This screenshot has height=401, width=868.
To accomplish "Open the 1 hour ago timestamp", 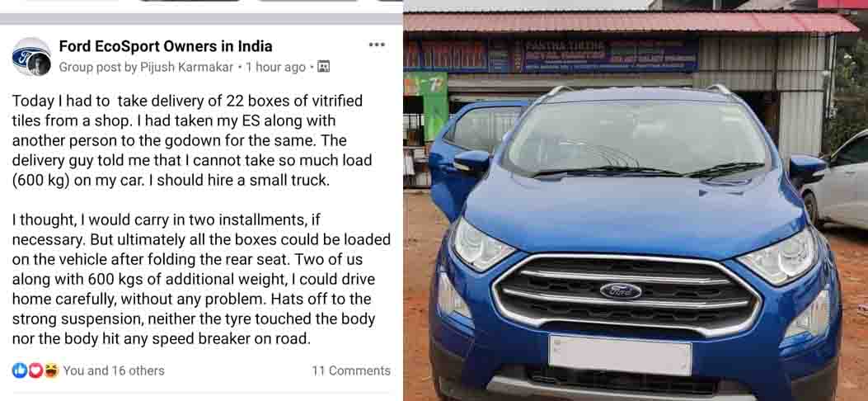I will point(275,67).
